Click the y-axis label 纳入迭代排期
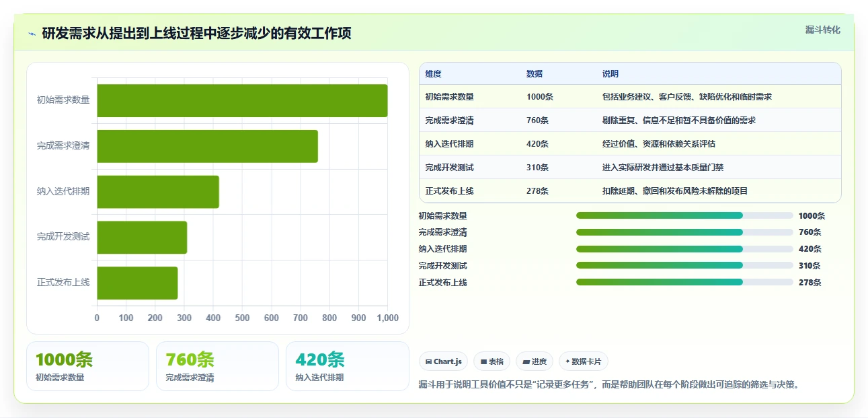Viewport: 868px width, 418px height. tap(63, 192)
